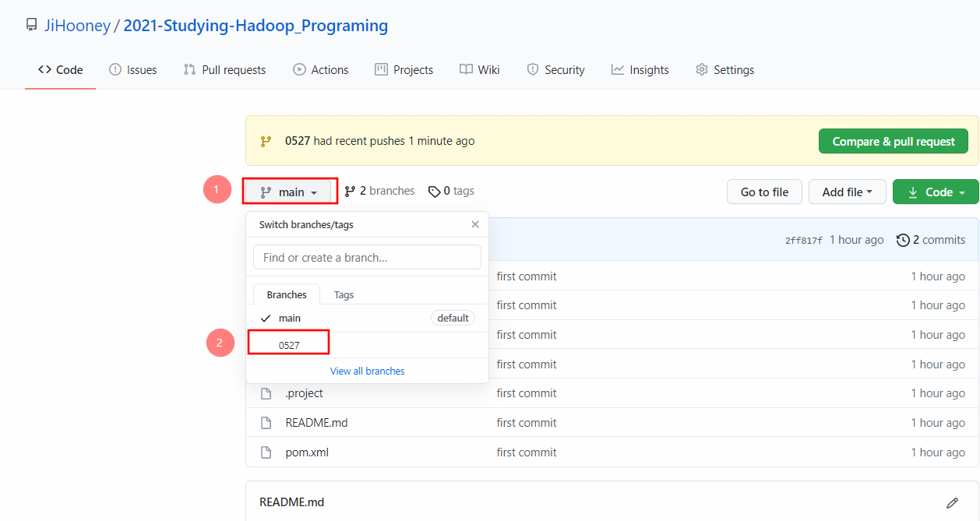Close the Switch branches/tags popup

[x=475, y=224]
